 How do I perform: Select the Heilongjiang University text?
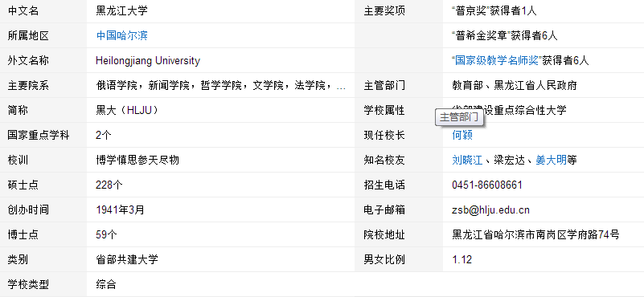[x=148, y=61]
